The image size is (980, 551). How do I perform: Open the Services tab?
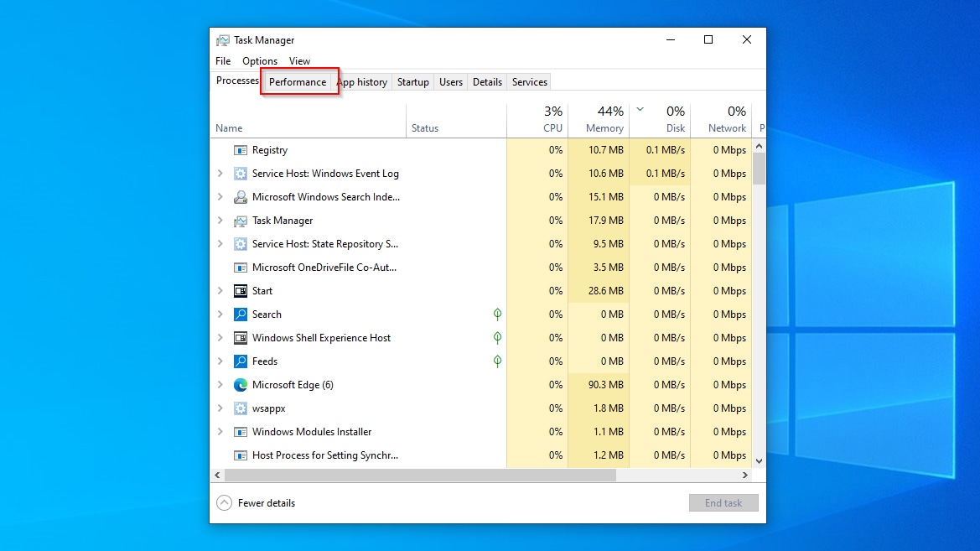point(529,82)
